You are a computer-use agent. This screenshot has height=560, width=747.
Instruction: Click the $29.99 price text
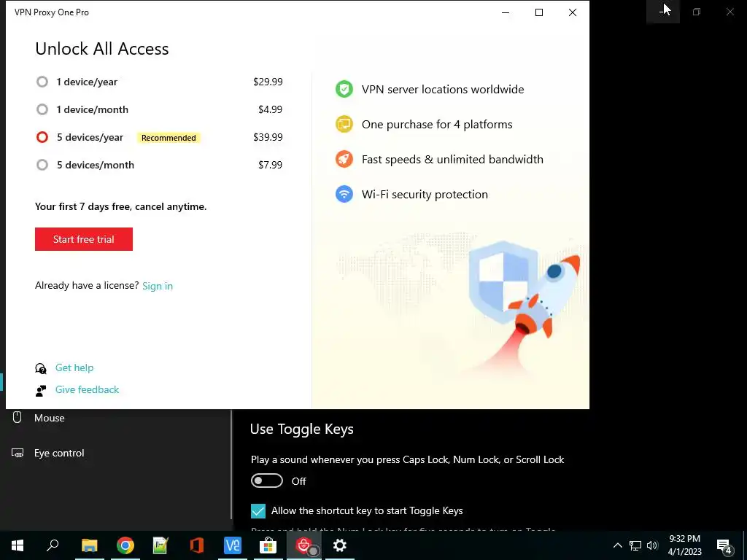coord(268,82)
